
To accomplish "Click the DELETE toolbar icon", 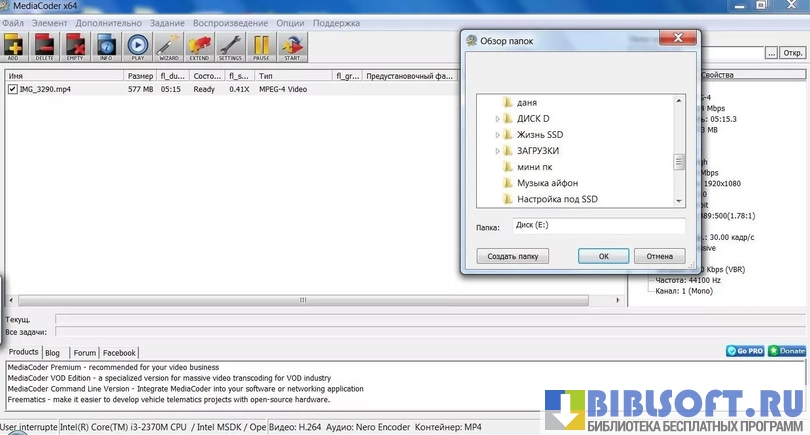I will (x=45, y=46).
